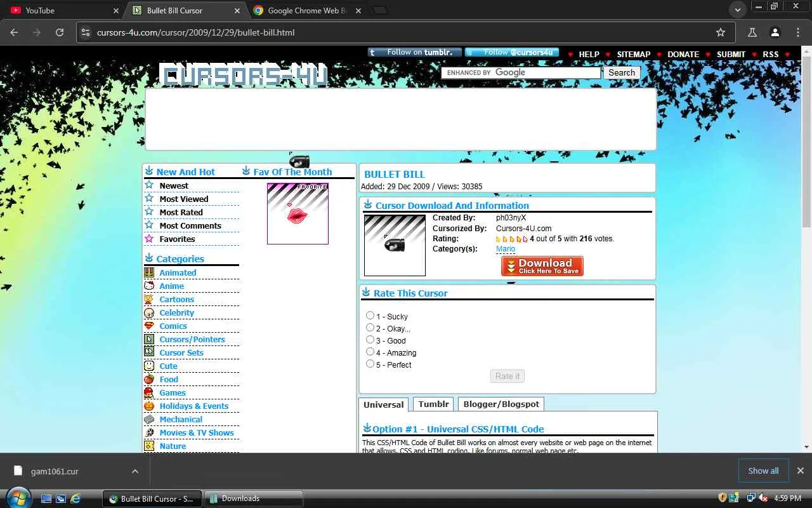Expand options for gam1061.cur download
The width and height of the screenshot is (812, 508).
pos(135,471)
